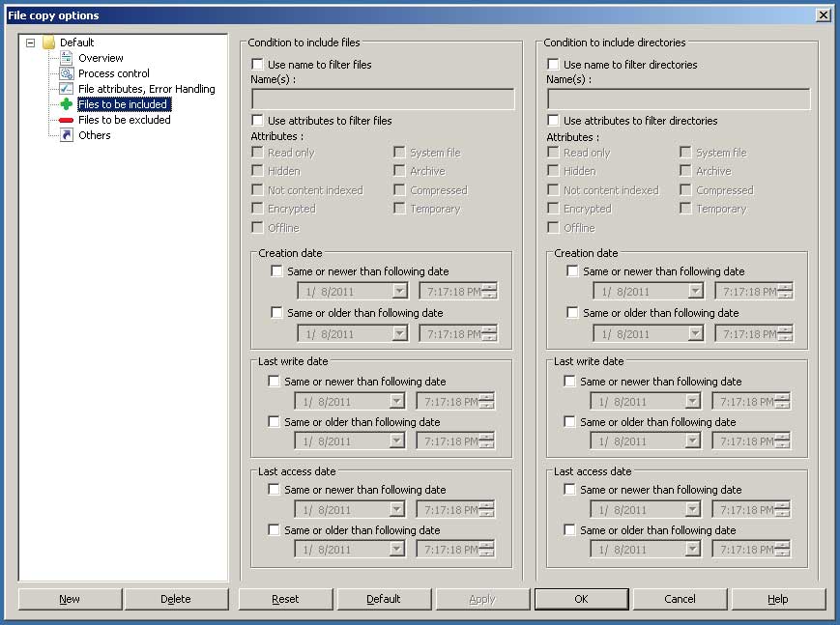Click the Reset button

(x=285, y=599)
